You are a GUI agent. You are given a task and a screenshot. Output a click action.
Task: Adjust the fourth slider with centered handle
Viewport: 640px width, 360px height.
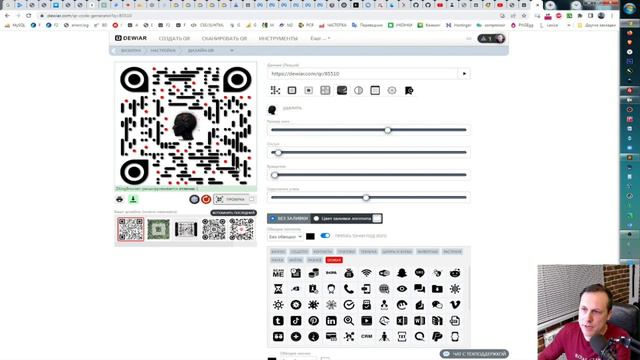click(x=366, y=198)
